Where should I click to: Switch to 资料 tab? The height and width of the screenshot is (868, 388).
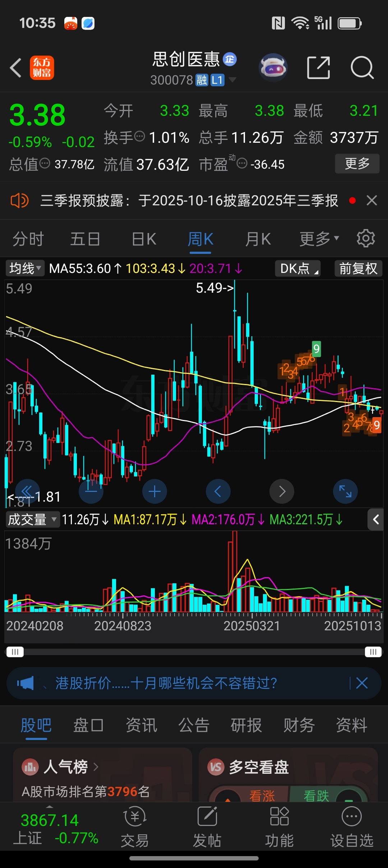351,725
